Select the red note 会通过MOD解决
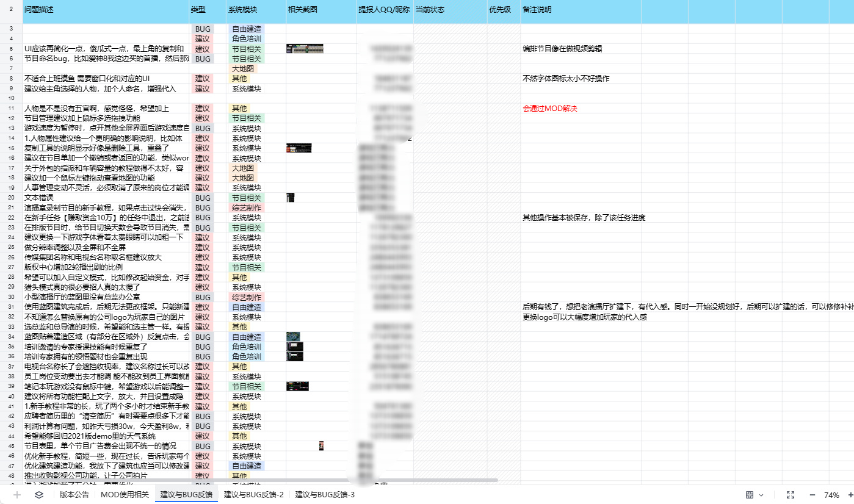 click(x=550, y=109)
